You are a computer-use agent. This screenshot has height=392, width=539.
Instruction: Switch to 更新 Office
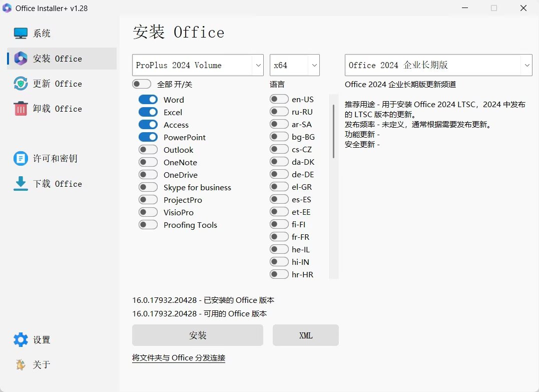click(62, 84)
